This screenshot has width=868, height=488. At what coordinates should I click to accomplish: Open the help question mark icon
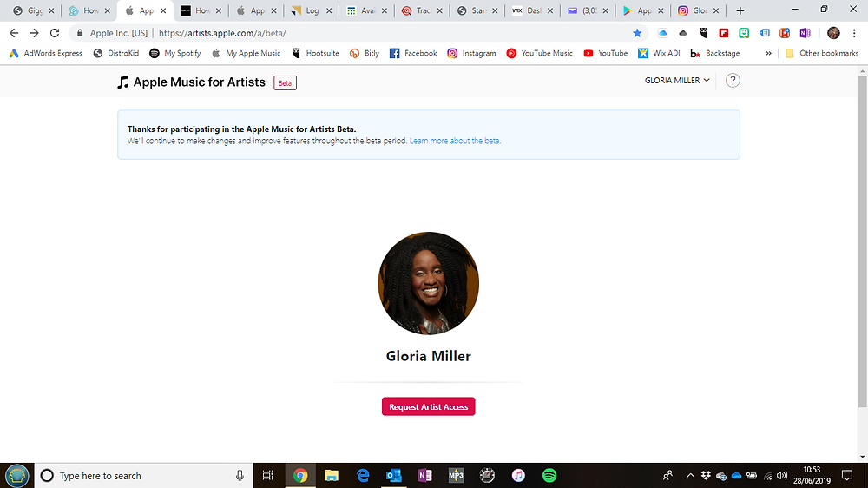[x=733, y=80]
